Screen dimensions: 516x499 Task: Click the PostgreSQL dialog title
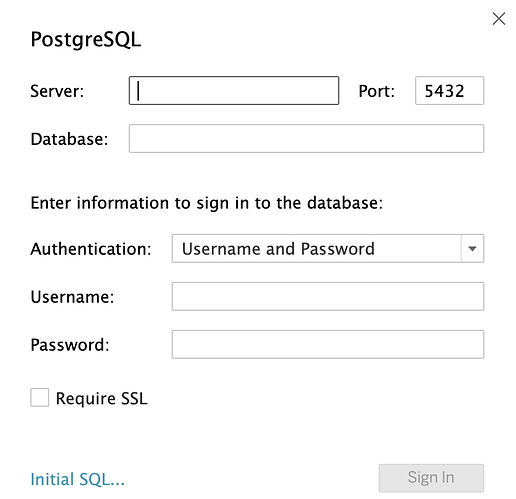(x=86, y=40)
